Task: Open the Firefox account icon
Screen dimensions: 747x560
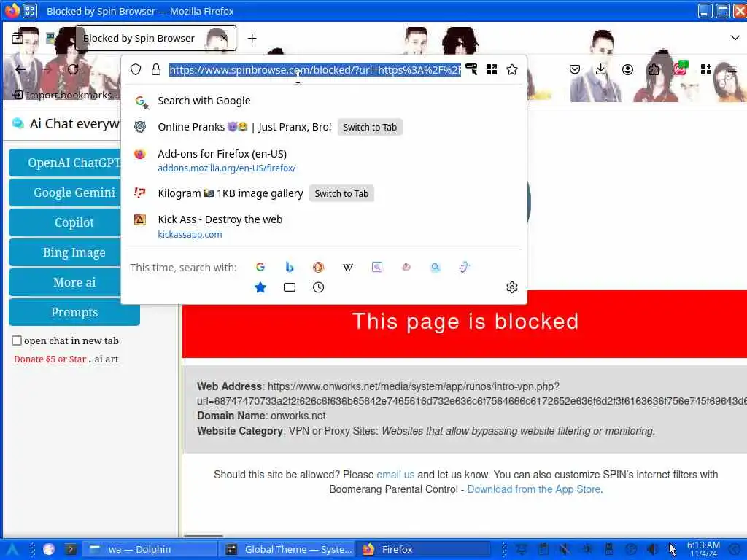Action: 628,69
